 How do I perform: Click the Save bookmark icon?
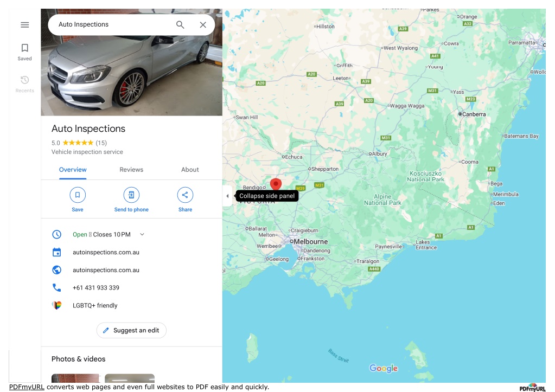point(78,195)
